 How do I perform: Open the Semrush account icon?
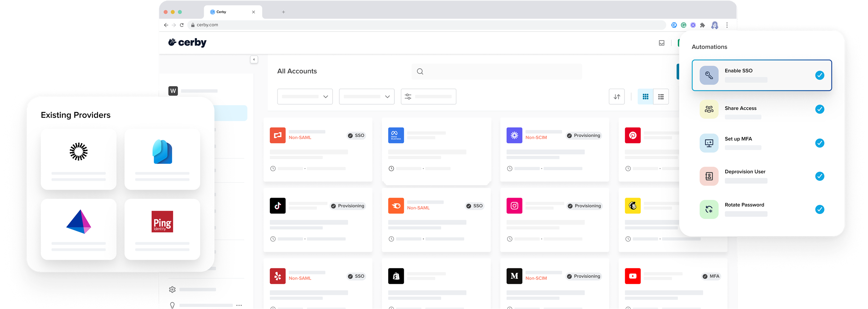coord(396,205)
